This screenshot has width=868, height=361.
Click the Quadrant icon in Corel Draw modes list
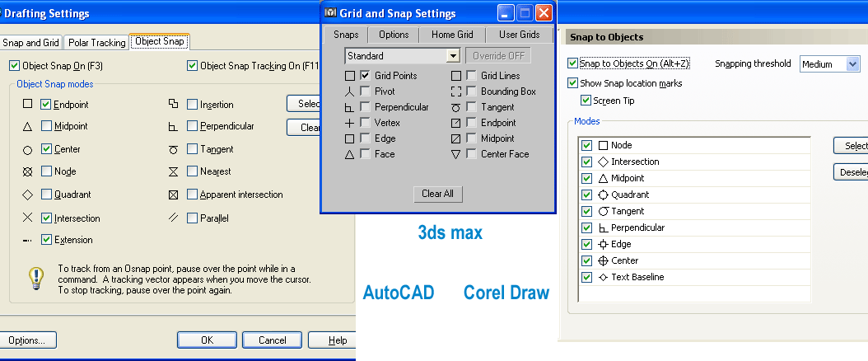[604, 195]
